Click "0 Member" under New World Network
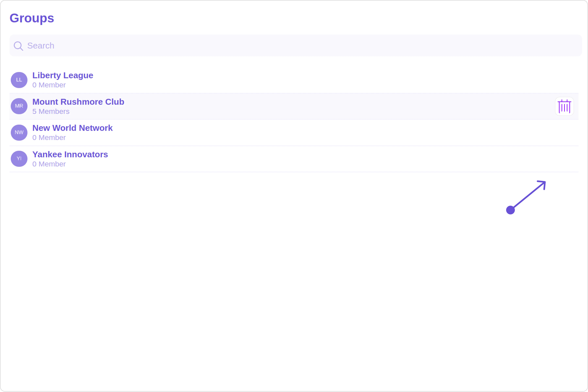Image resolution: width=588 pixels, height=392 pixels. (49, 138)
